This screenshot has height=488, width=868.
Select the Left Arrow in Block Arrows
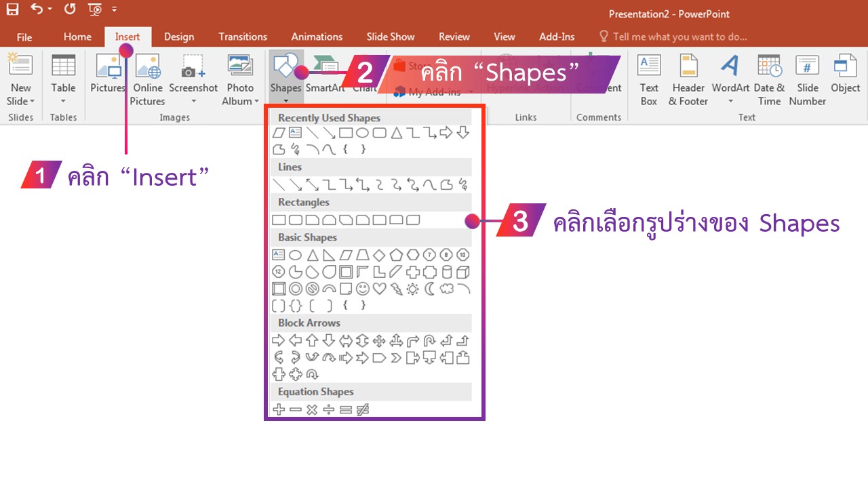pyautogui.click(x=295, y=340)
